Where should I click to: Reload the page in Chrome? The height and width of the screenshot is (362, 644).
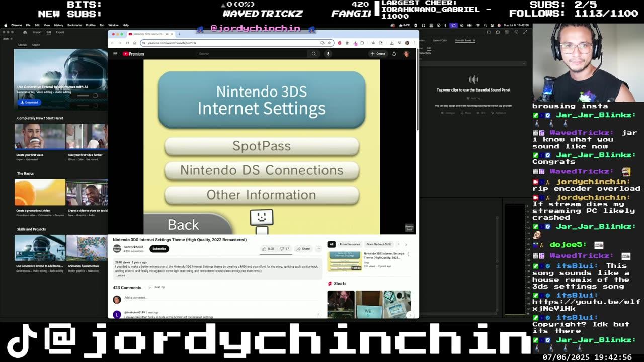click(x=127, y=43)
